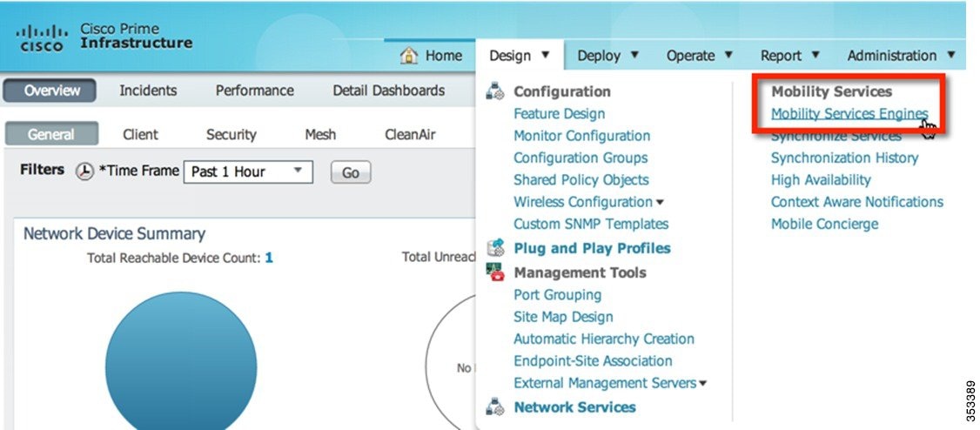
Task: Open Port Grouping link
Action: (x=558, y=294)
